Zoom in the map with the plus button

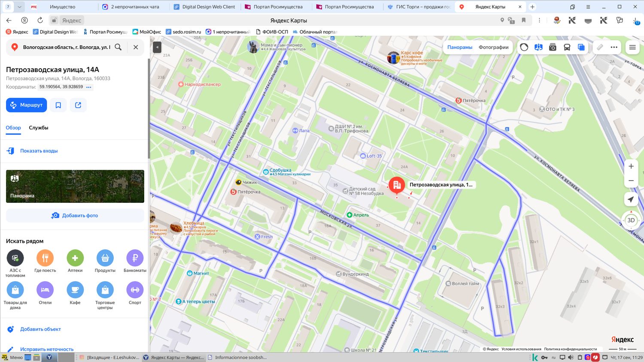click(631, 166)
